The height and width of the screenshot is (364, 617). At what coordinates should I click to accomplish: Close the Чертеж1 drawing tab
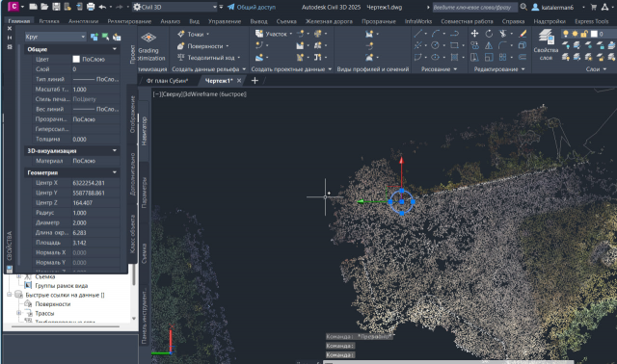click(x=239, y=81)
